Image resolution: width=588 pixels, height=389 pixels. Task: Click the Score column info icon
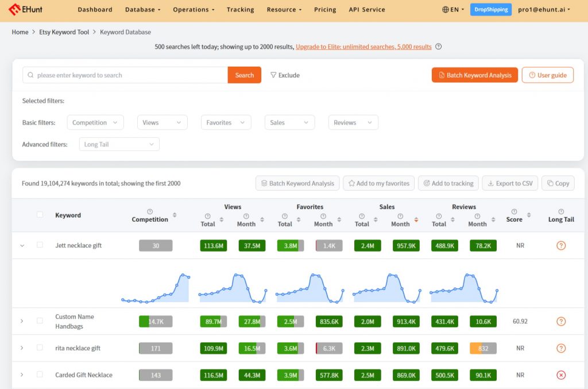(x=514, y=211)
